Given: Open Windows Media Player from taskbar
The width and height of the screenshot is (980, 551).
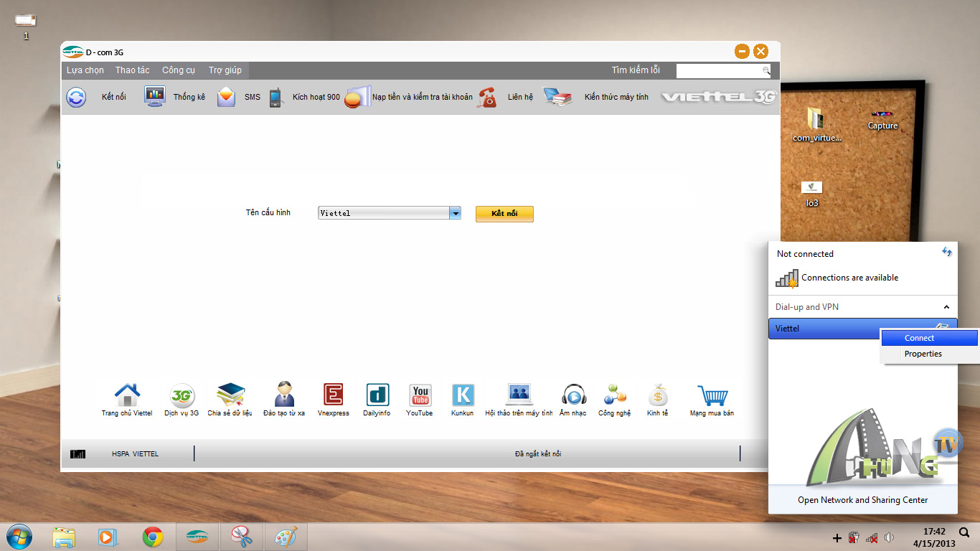Looking at the screenshot, I should 107,537.
